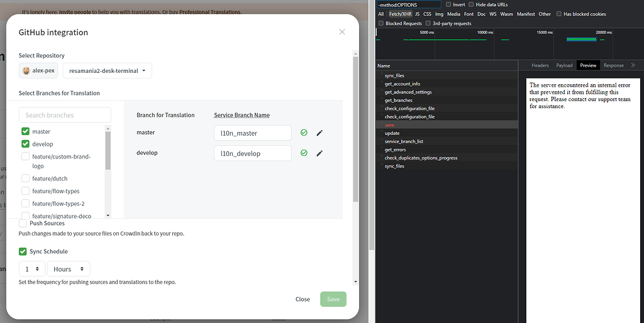Select the failed save request
The image size is (644, 323).
[x=447, y=125]
